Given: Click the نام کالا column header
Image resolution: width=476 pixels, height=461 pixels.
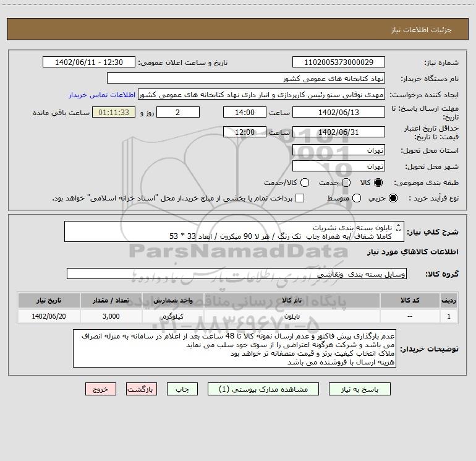Looking at the screenshot, I should pyautogui.click(x=292, y=300).
